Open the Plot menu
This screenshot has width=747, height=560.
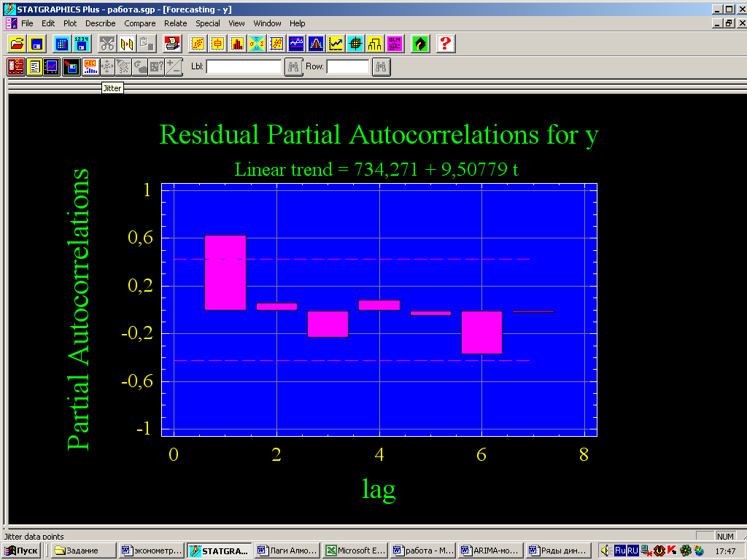[70, 23]
